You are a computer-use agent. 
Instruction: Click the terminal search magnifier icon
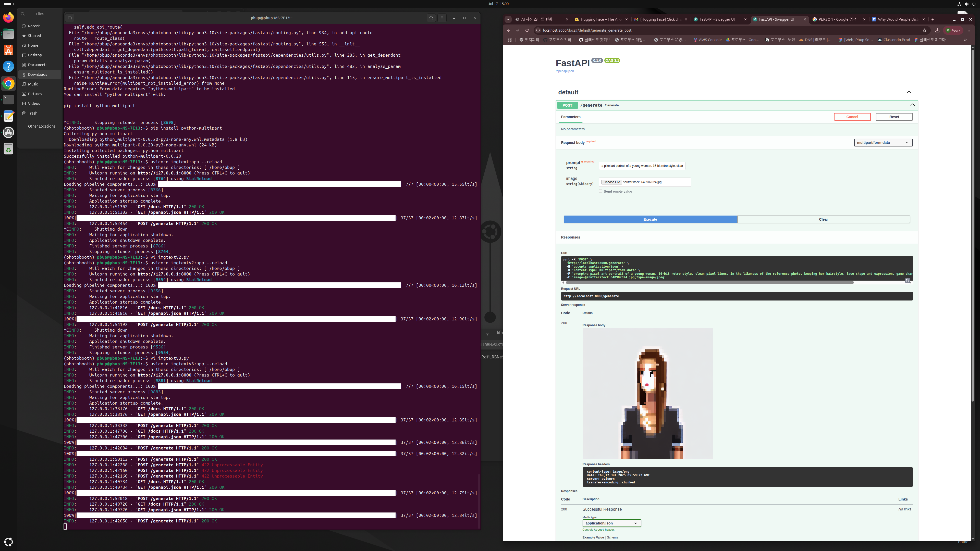431,18
